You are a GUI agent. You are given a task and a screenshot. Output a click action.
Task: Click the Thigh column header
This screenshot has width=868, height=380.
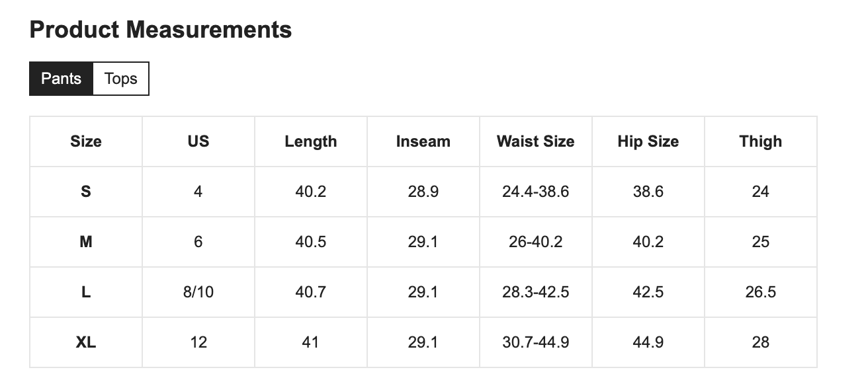[x=761, y=141]
